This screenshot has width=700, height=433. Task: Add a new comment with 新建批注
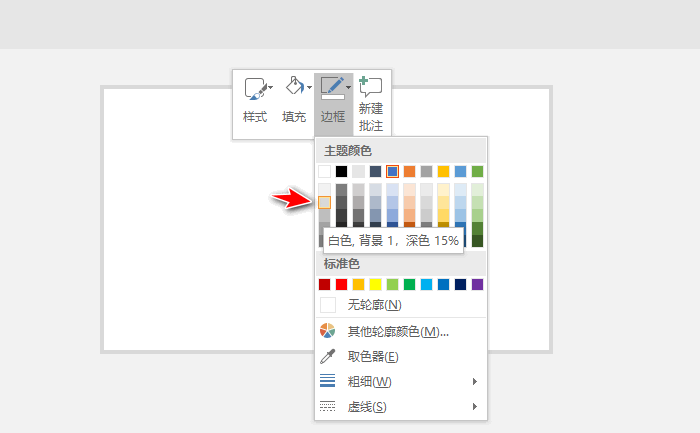pyautogui.click(x=371, y=104)
